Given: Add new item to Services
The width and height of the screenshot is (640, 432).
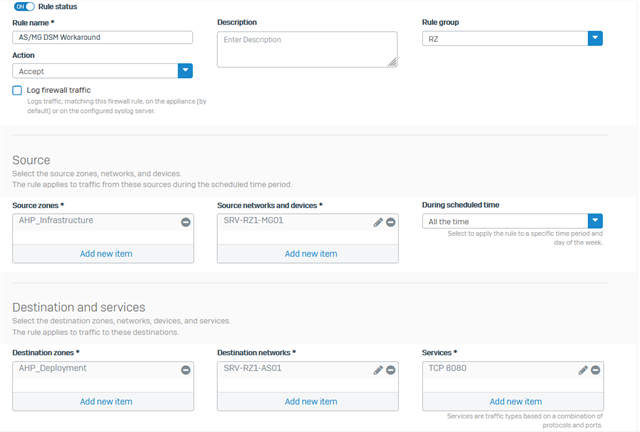Looking at the screenshot, I should coord(516,401).
